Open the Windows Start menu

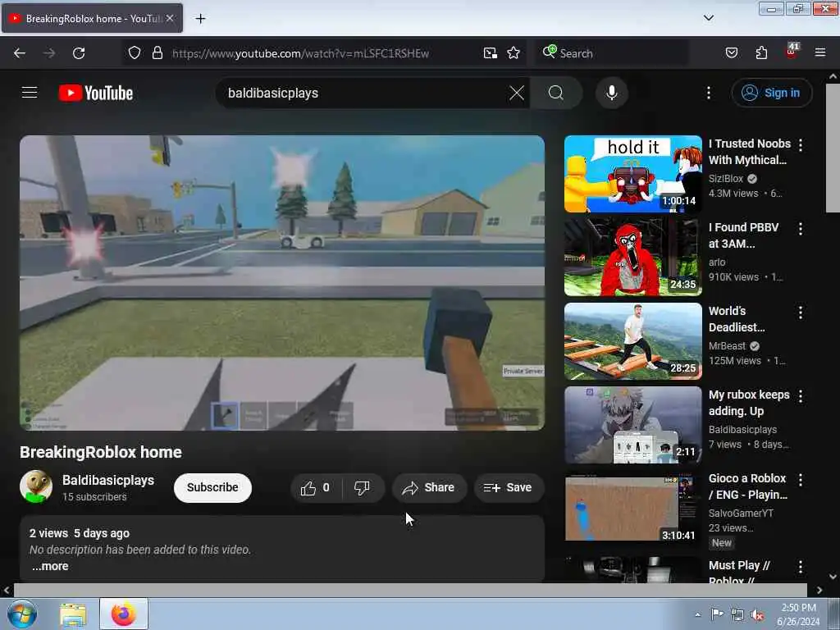21,614
